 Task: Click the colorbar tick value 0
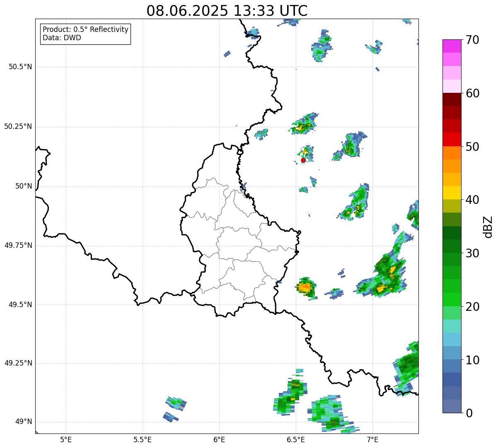(469, 413)
